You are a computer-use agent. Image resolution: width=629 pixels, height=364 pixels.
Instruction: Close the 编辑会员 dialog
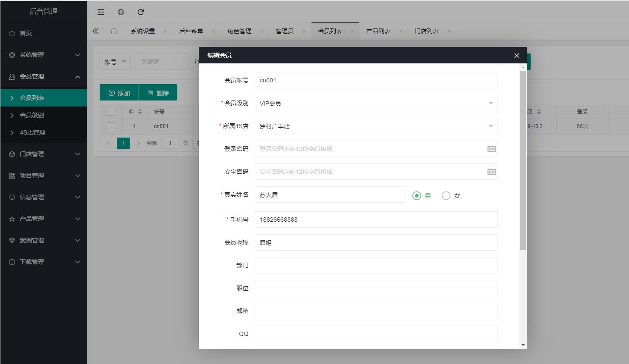click(517, 56)
